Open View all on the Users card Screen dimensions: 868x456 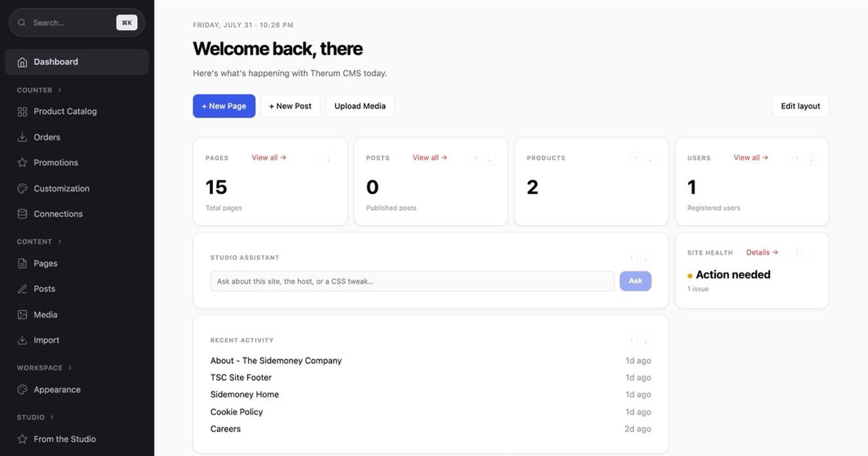click(x=751, y=157)
